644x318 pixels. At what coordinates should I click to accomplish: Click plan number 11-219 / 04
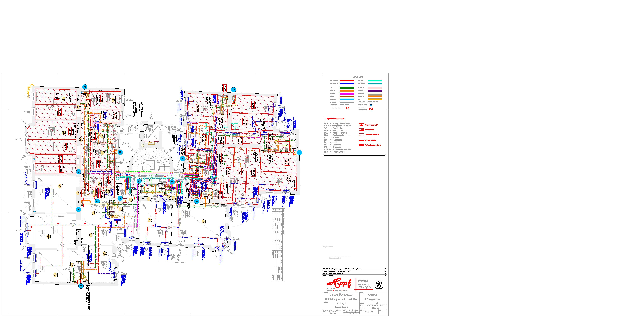coord(369,312)
